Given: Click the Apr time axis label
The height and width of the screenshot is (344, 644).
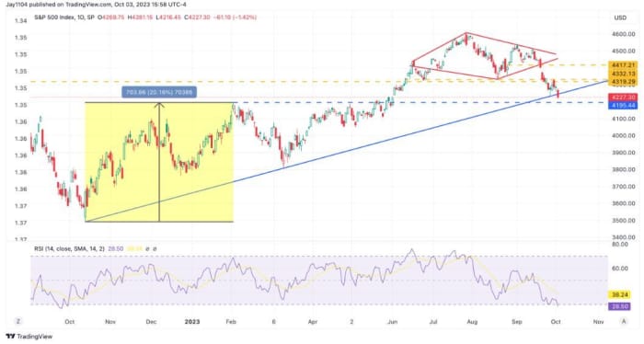Looking at the screenshot, I should [313, 322].
